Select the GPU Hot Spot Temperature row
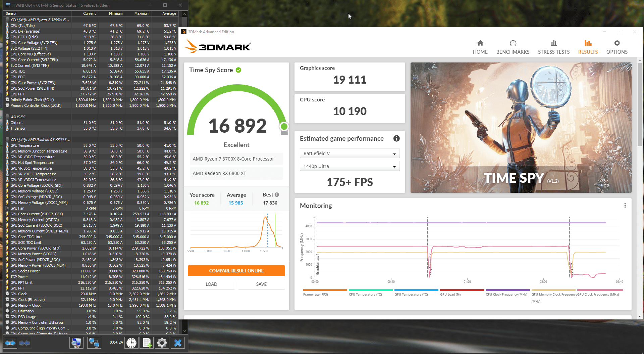The height and width of the screenshot is (354, 644). click(x=91, y=163)
